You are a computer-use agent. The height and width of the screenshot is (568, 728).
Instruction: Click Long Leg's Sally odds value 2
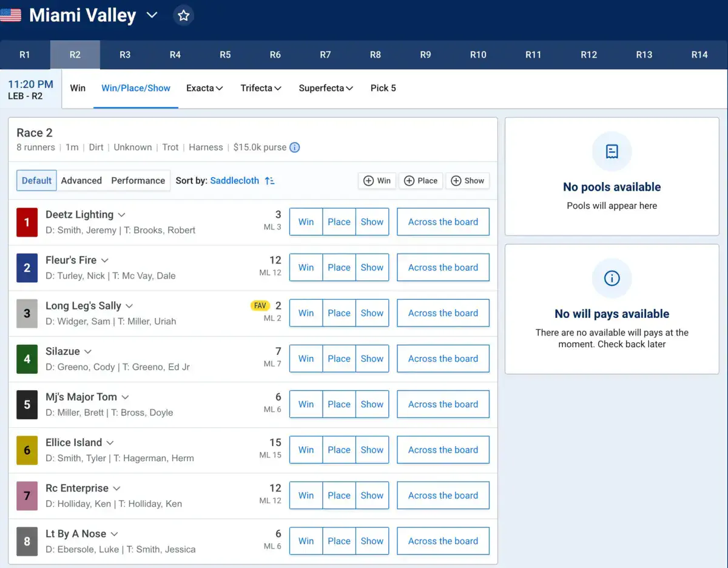(278, 306)
